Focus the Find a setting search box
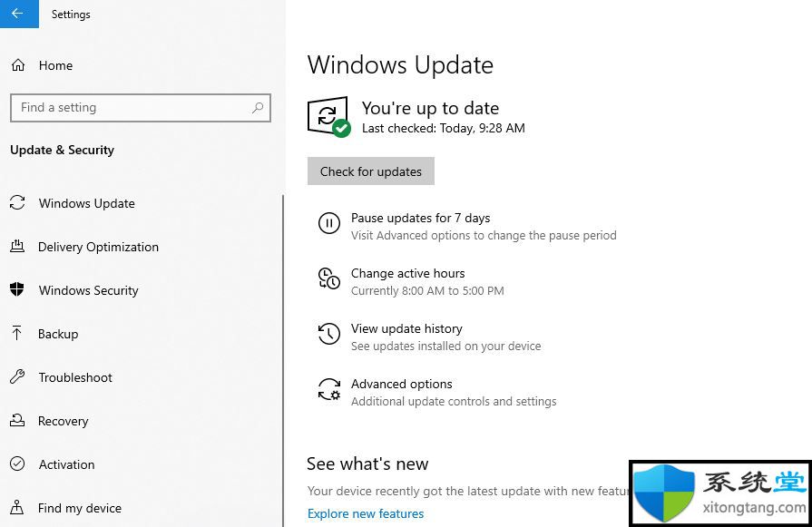The width and height of the screenshot is (812, 527). click(x=141, y=108)
